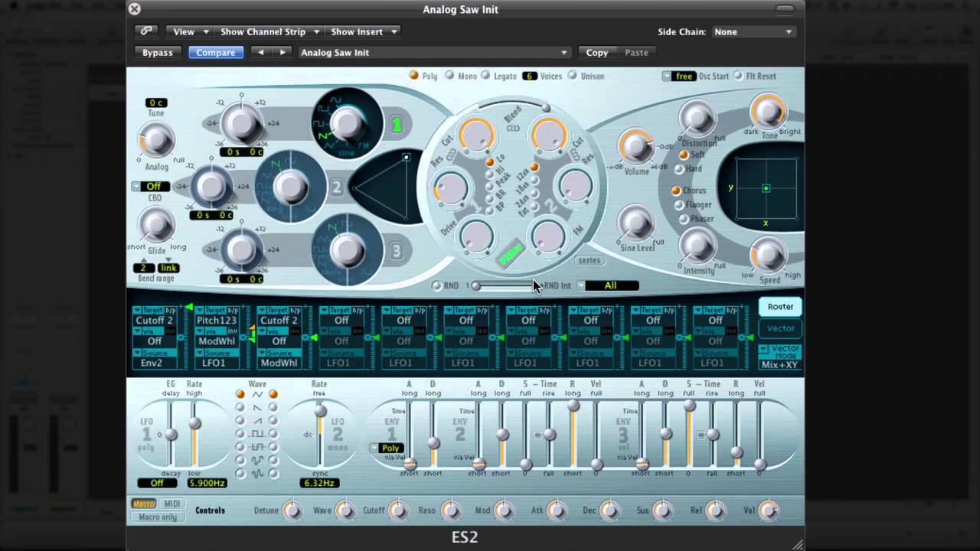
Task: Click the filter Blend link icon
Action: (x=512, y=128)
